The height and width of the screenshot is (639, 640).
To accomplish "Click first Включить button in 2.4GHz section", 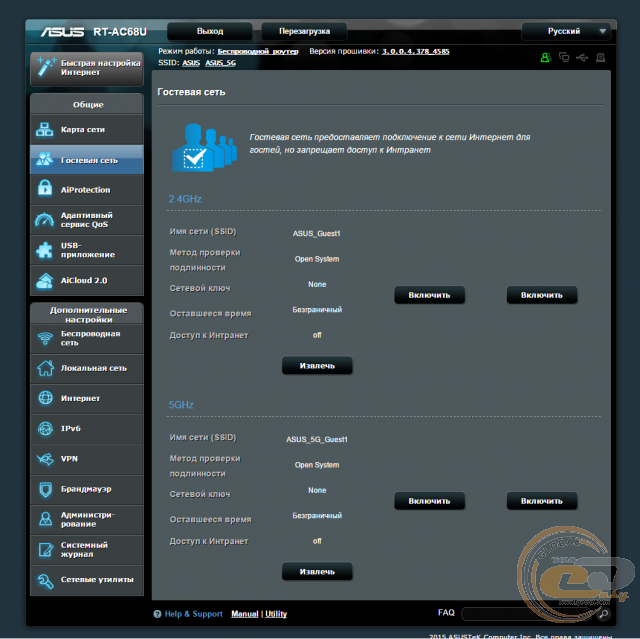I will click(x=429, y=295).
